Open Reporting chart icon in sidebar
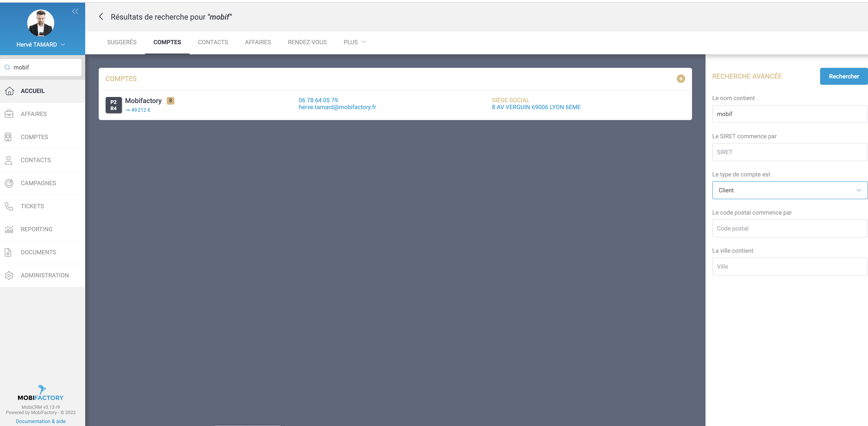 point(9,229)
